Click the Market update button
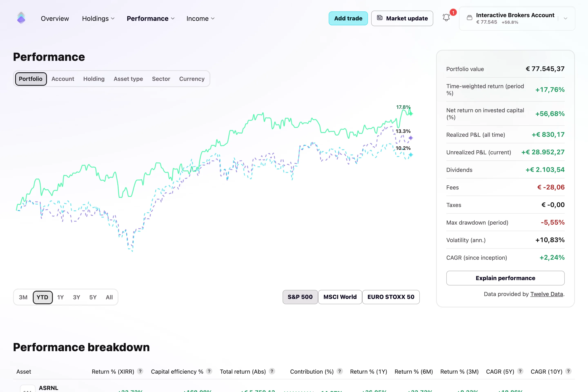Viewport: 588px width, 392px height. click(x=402, y=18)
